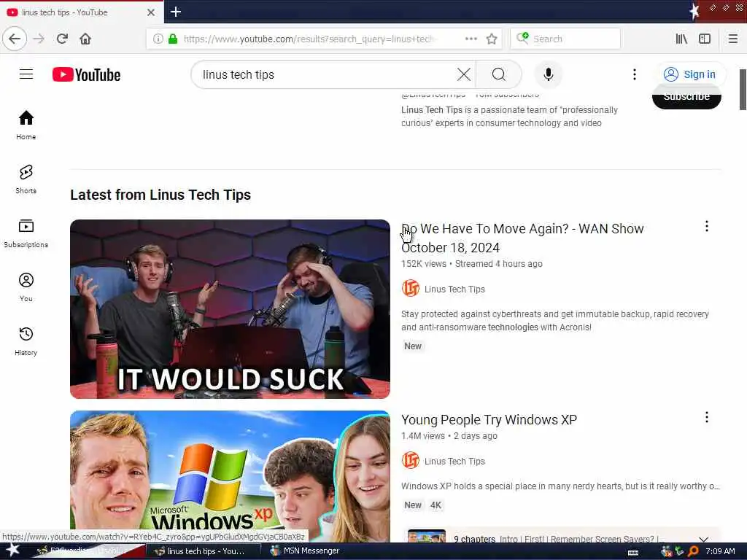Open Shorts in YouTube sidebar

[26, 179]
